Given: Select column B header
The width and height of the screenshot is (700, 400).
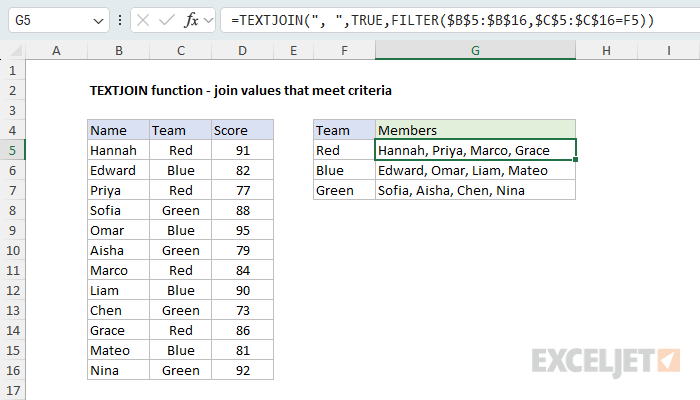Looking at the screenshot, I should click(x=118, y=50).
